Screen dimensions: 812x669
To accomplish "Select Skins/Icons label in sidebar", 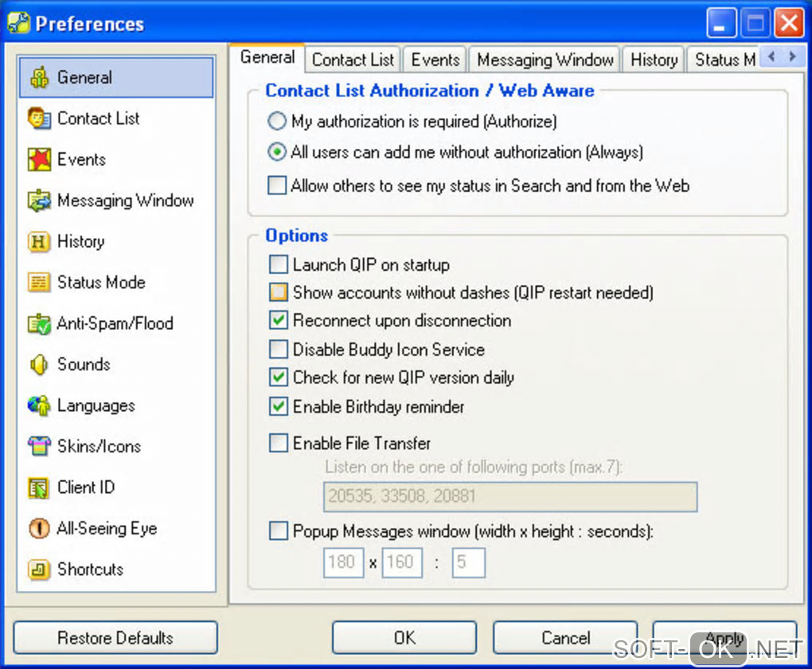I will [99, 446].
